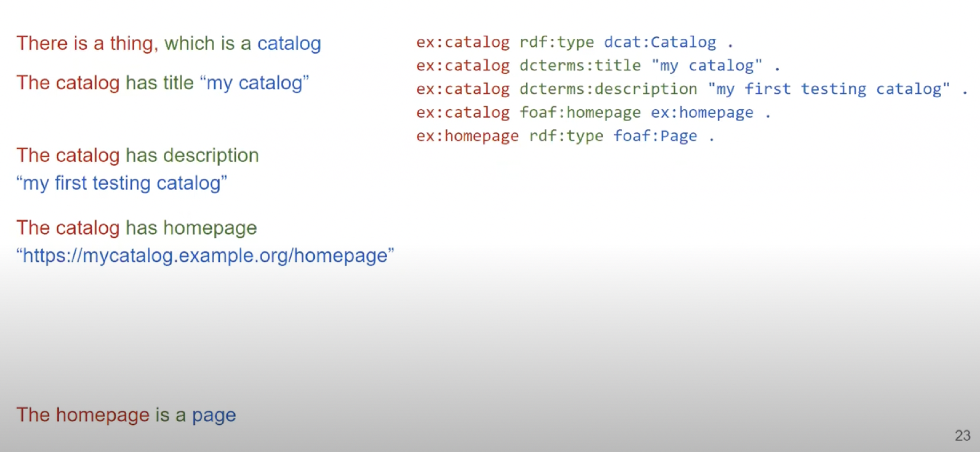Select the dcterms:description predicate
This screenshot has height=452, width=980.
point(608,89)
